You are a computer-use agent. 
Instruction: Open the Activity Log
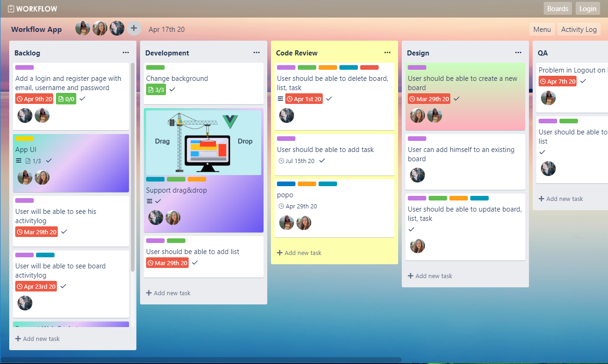click(579, 29)
